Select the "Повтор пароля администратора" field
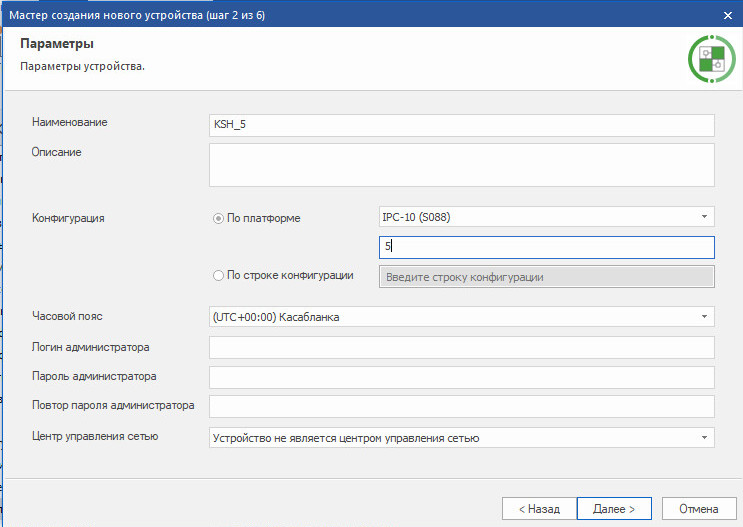 click(461, 406)
